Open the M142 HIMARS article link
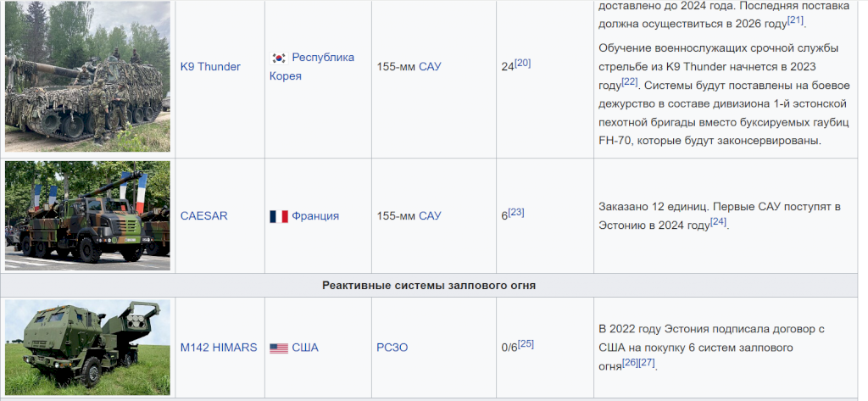Screen dimensions: 868x401 [219, 348]
